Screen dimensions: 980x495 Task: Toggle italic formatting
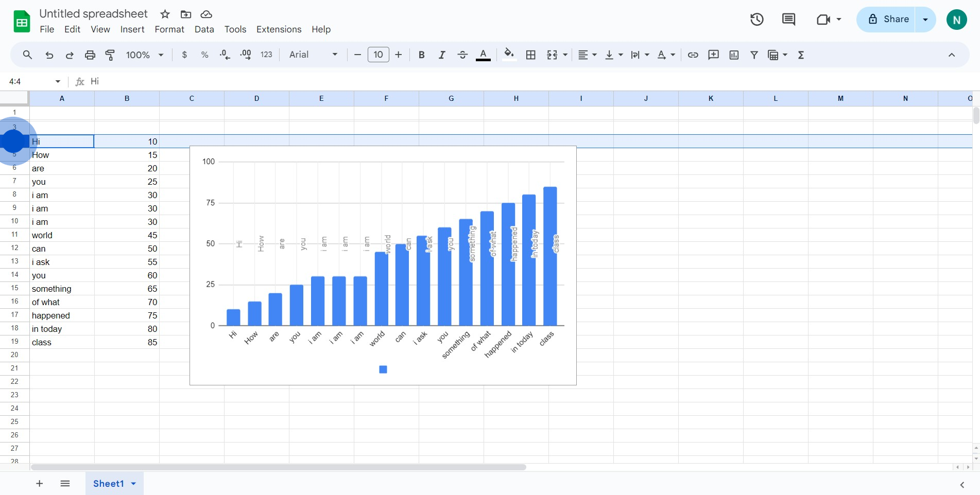(x=441, y=55)
